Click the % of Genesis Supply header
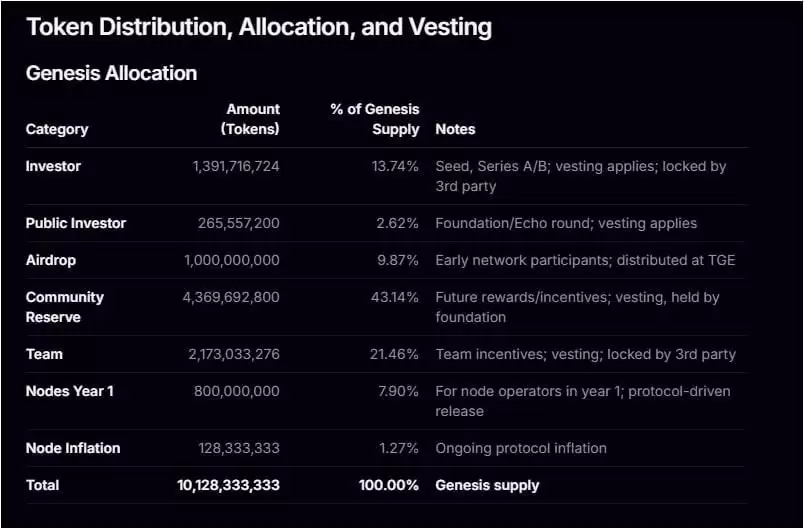 tap(375, 119)
